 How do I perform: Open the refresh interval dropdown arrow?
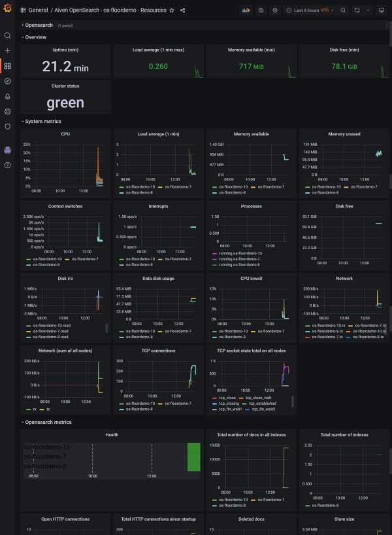(368, 10)
